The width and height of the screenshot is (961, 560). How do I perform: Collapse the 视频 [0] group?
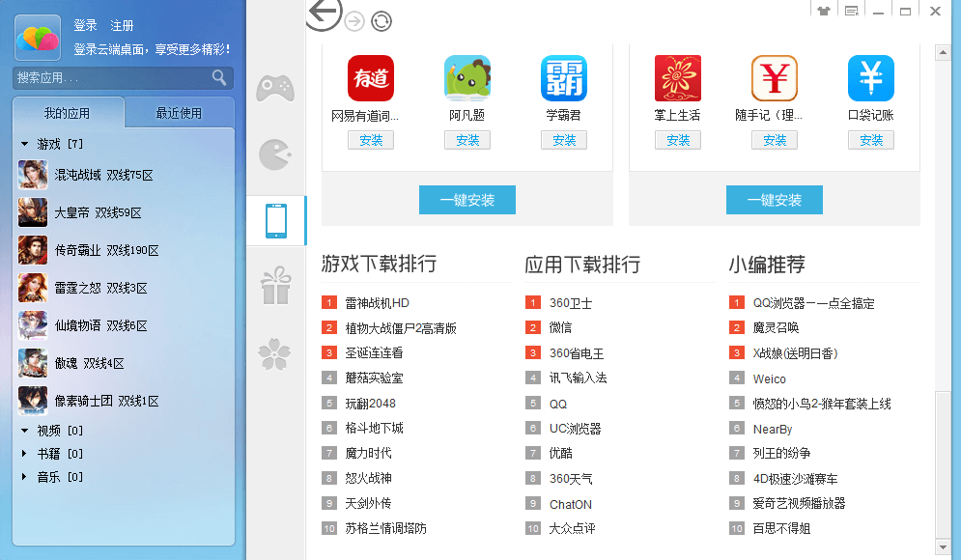coord(24,431)
